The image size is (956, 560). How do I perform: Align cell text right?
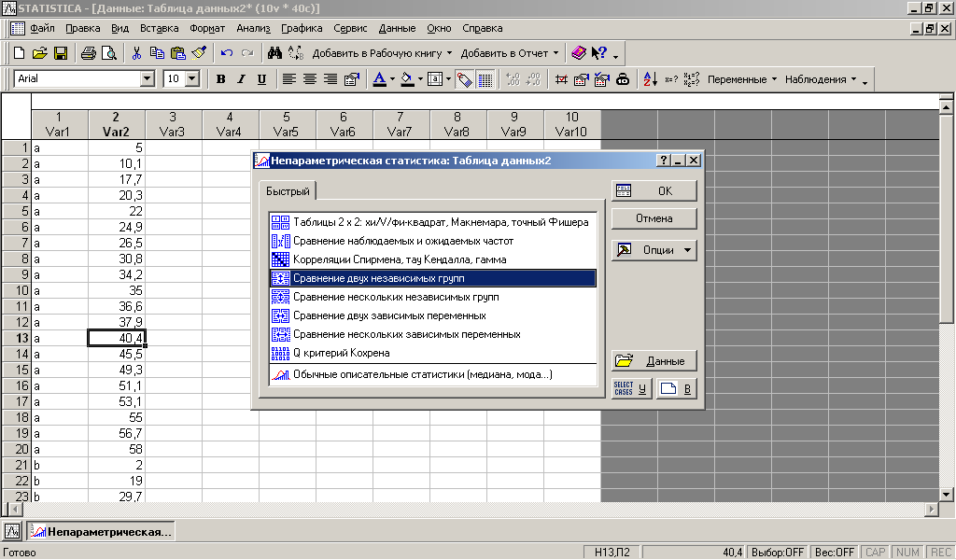point(330,78)
